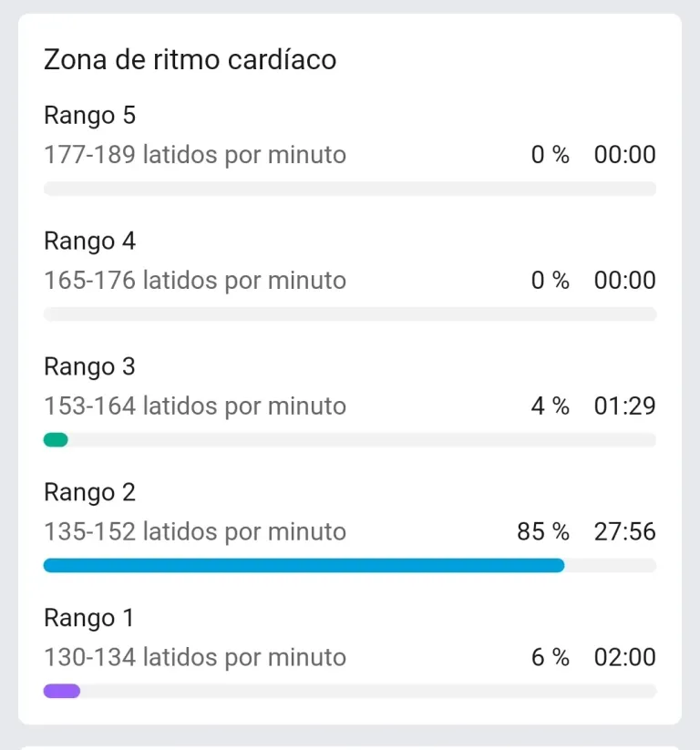
Task: Select the Rango 1 label
Action: pyautogui.click(x=89, y=618)
